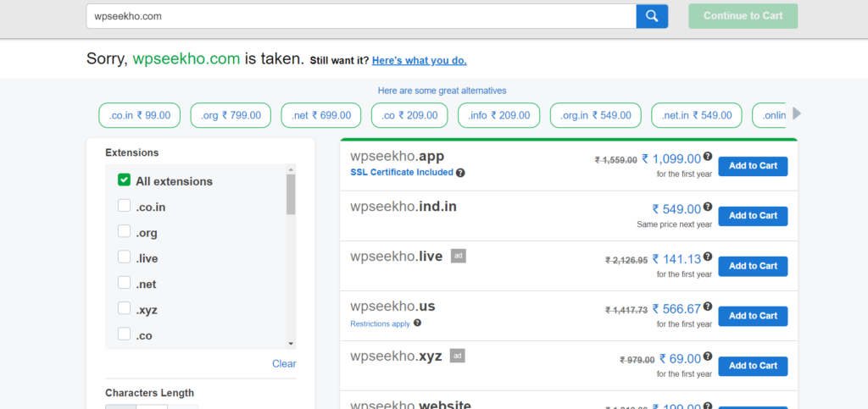Click help icon beside ₹ 1,099.00 price
Screen dimensions: 868x409
click(708, 157)
